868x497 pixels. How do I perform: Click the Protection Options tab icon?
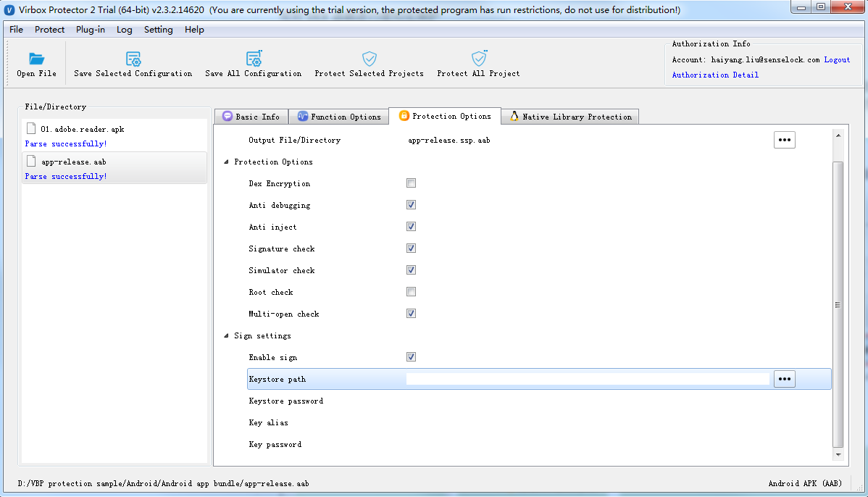tap(404, 116)
